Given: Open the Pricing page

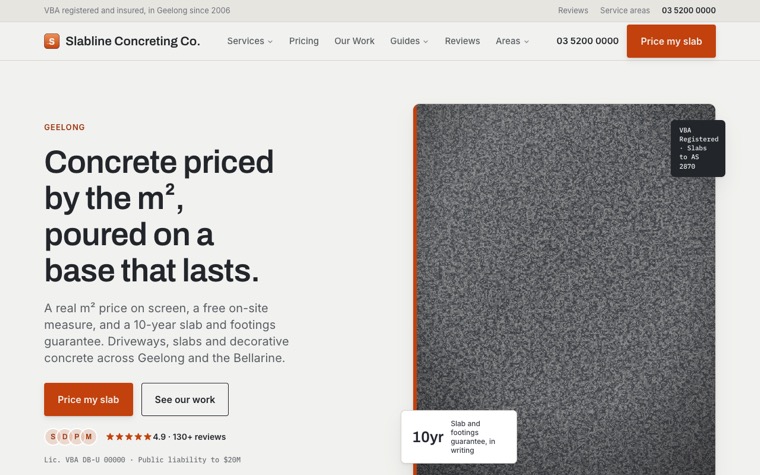Looking at the screenshot, I should [x=304, y=41].
